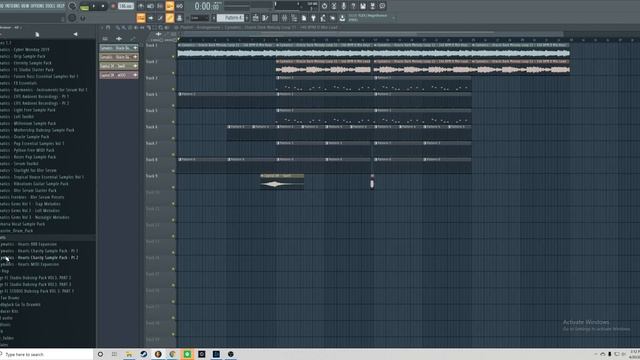Adjust the master pitch knob
This screenshot has width=640, height=360.
click(72, 18)
